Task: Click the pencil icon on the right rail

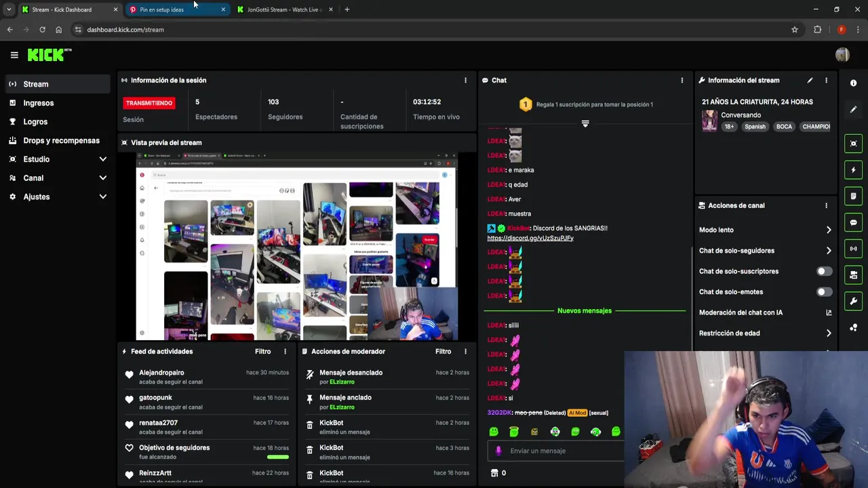Action: 853,109
